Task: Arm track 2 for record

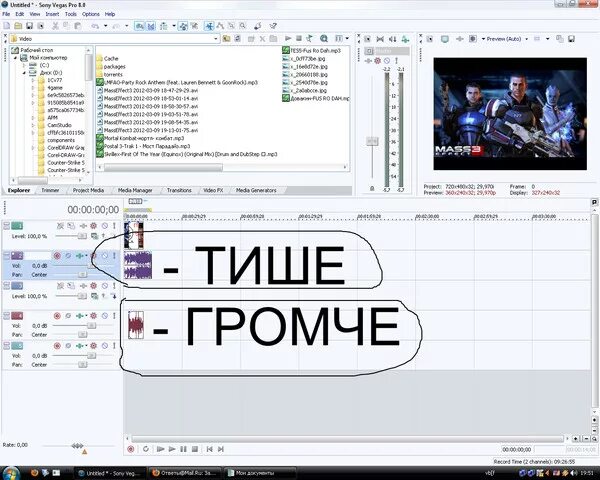Action: [57, 256]
